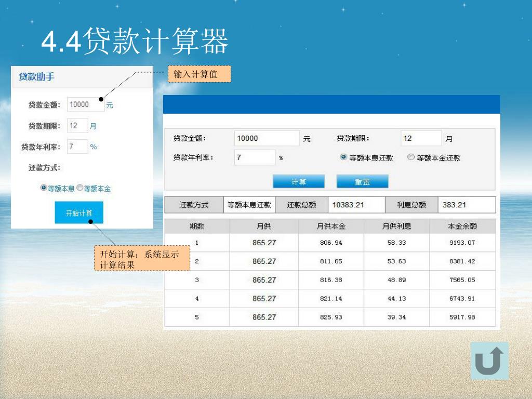The image size is (532, 399).
Task: Click the 月供本金 column header
Action: pos(331,226)
